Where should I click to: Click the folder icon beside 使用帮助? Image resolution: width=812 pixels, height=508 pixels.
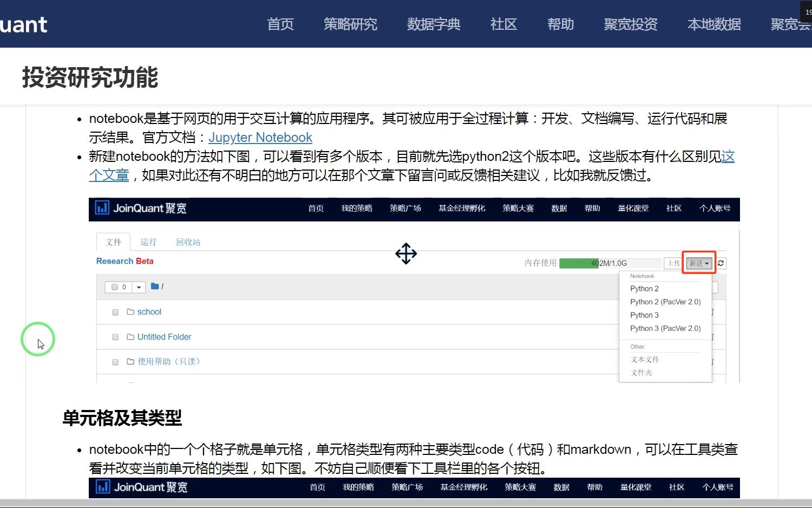pyautogui.click(x=130, y=361)
